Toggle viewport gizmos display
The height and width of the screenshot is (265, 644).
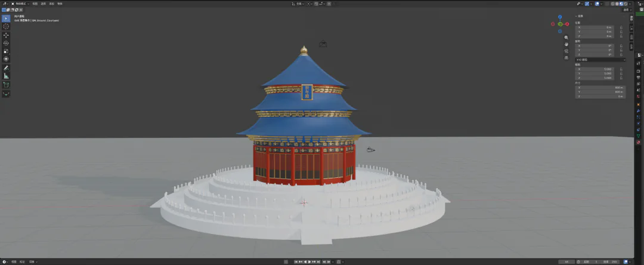point(587,4)
